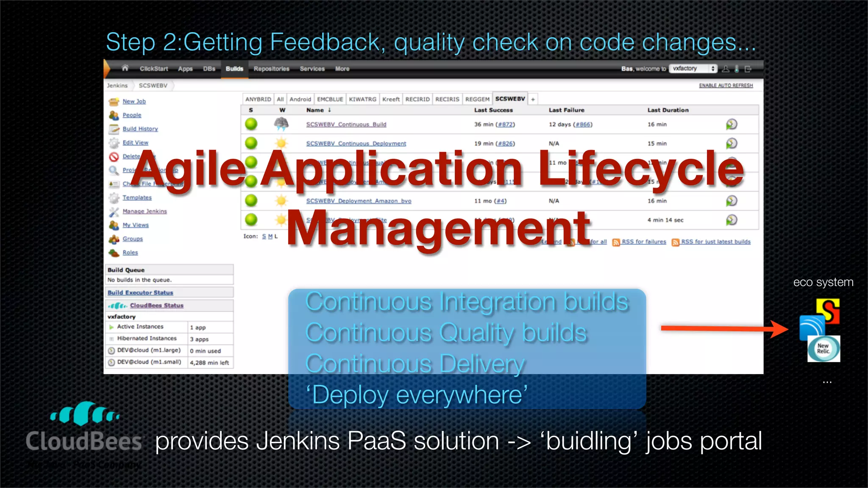Viewport: 868px width, 488px height.
Task: Select small icon size S
Action: [264, 236]
